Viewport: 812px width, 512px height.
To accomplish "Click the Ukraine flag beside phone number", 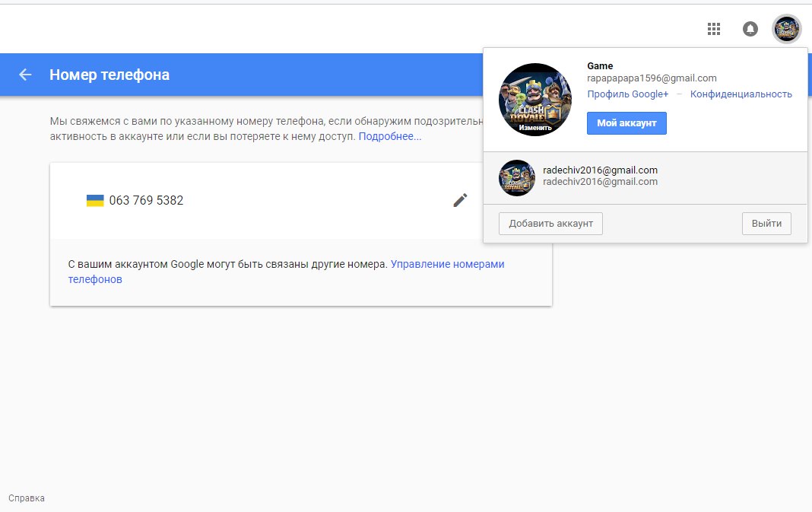I will pos(95,201).
